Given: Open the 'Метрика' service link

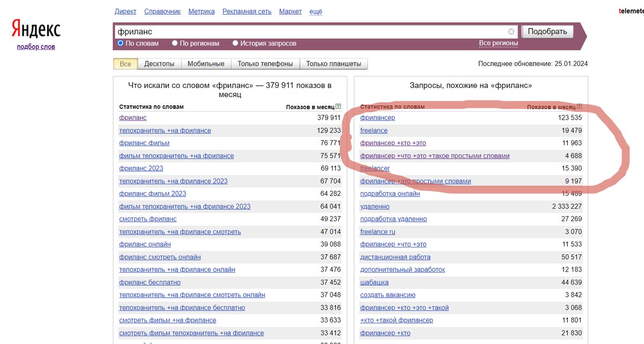Looking at the screenshot, I should 202,11.
